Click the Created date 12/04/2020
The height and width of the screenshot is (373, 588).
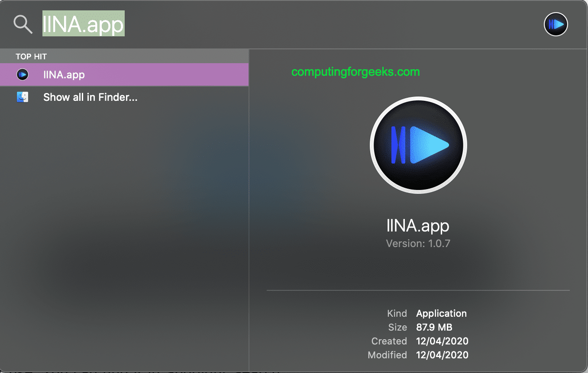coord(442,341)
